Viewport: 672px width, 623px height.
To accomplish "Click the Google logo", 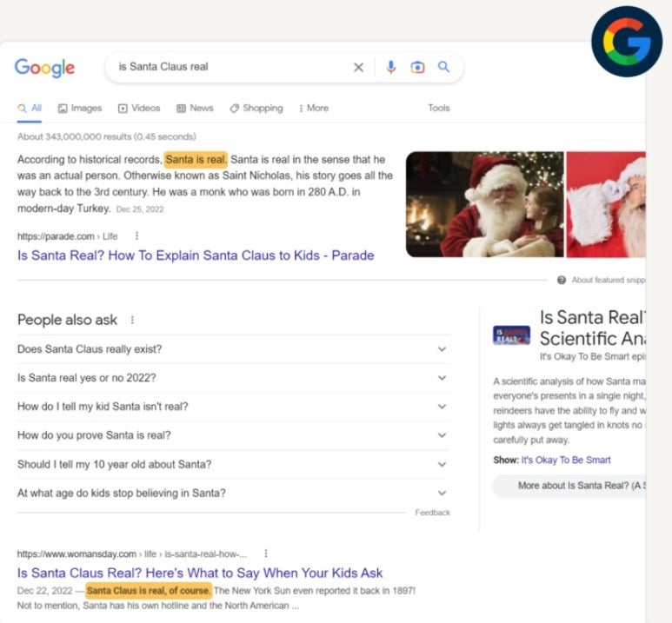I will tap(44, 67).
